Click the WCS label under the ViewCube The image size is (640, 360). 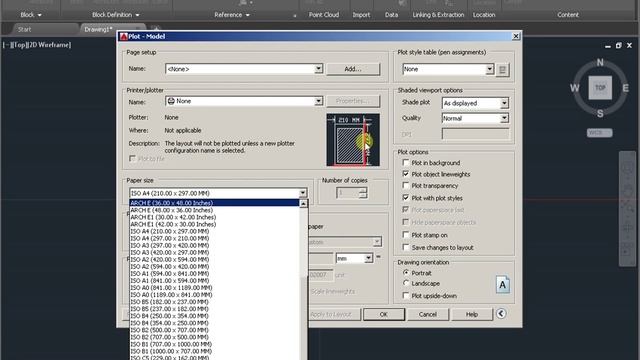(x=599, y=133)
